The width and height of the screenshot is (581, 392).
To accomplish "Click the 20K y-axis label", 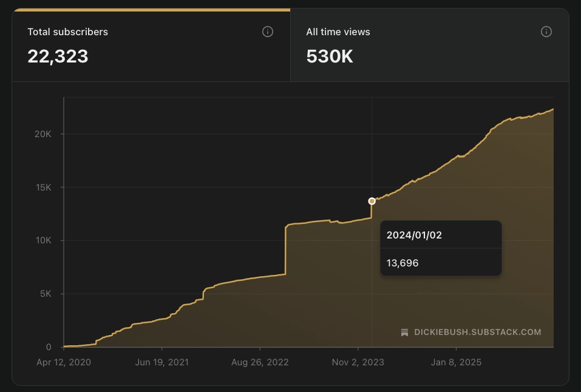I will tap(43, 134).
